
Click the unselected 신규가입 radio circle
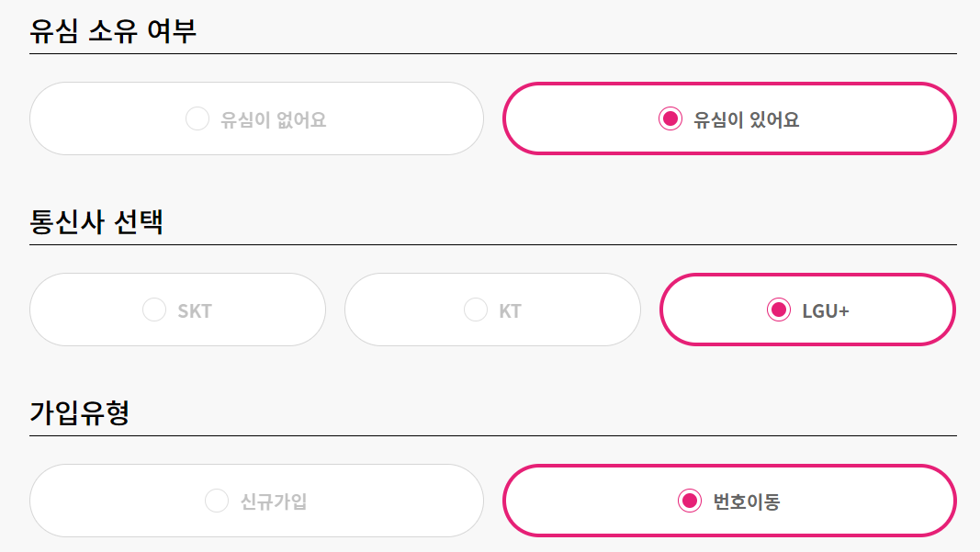[216, 501]
